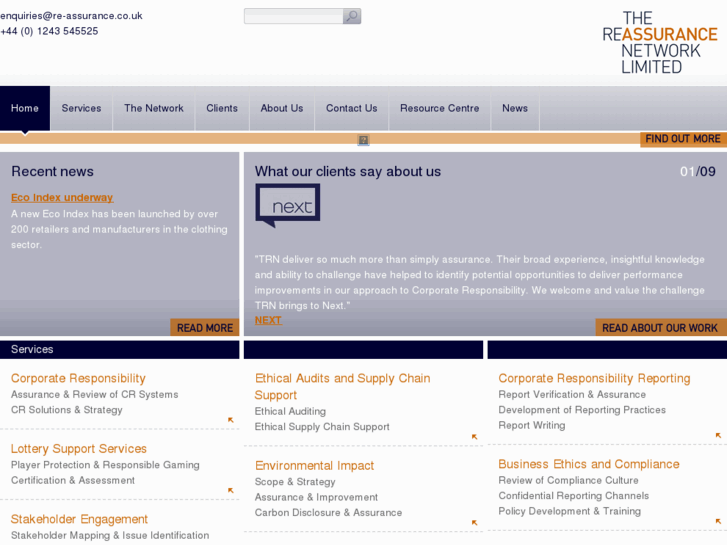Click arrow icon under Business Ethics and Compliance
727x545 pixels.
(x=718, y=521)
